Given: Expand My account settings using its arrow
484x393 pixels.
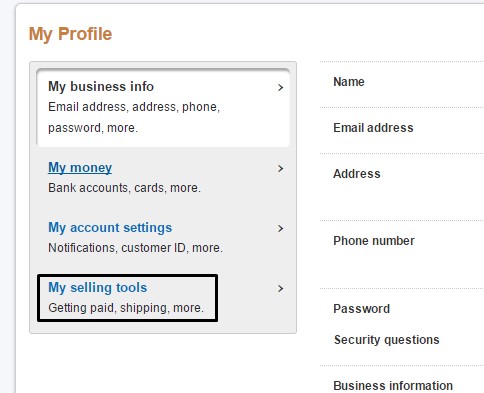Looking at the screenshot, I should (280, 229).
